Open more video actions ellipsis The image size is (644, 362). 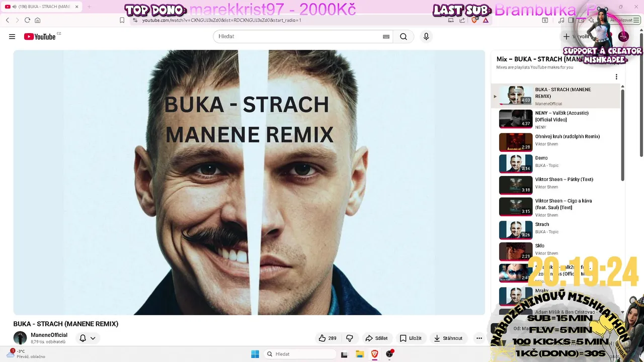point(479,338)
